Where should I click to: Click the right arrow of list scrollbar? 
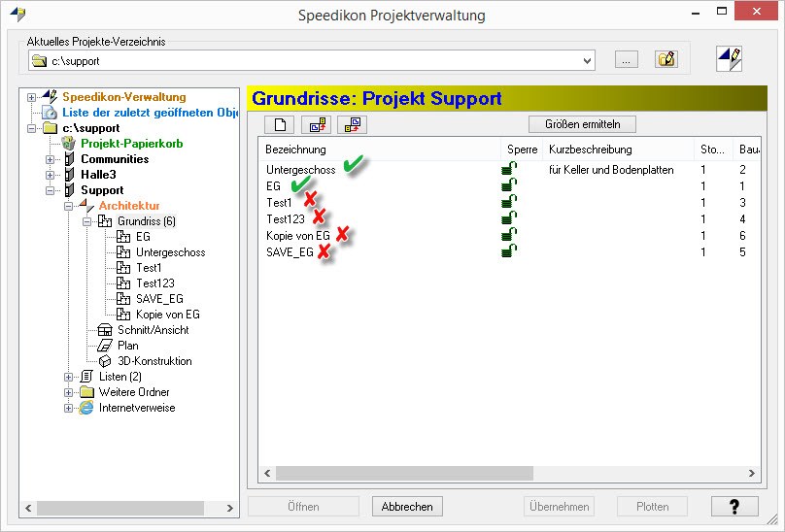click(751, 473)
